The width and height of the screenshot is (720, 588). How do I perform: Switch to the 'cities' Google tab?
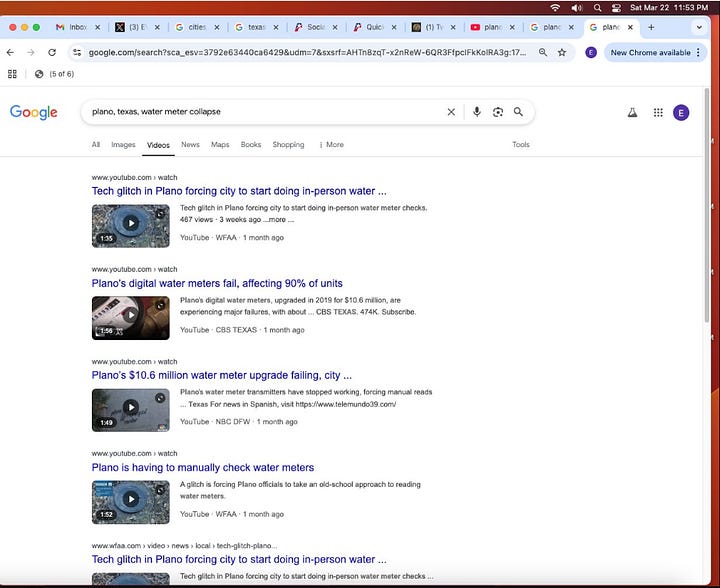tap(197, 28)
